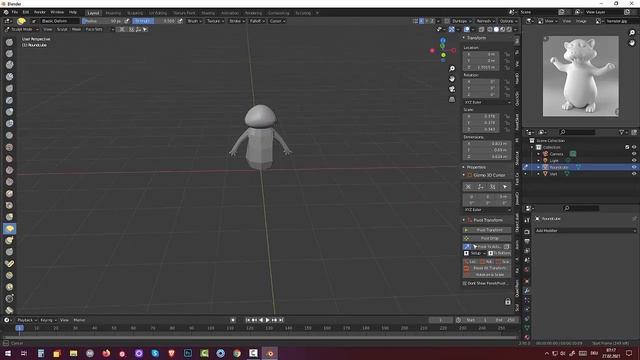
Task: Toggle Radius pressure sensitivity button
Action: pos(127,21)
